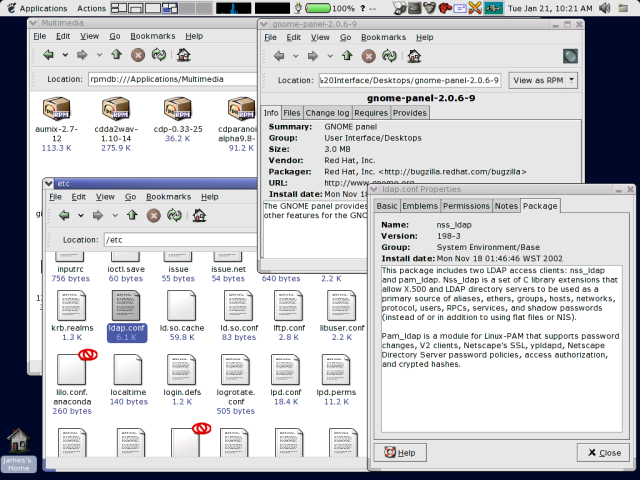Click Forward arrow in Multimedia window toolbar
Viewport: 640px width, 480px height.
pyautogui.click(x=82, y=55)
